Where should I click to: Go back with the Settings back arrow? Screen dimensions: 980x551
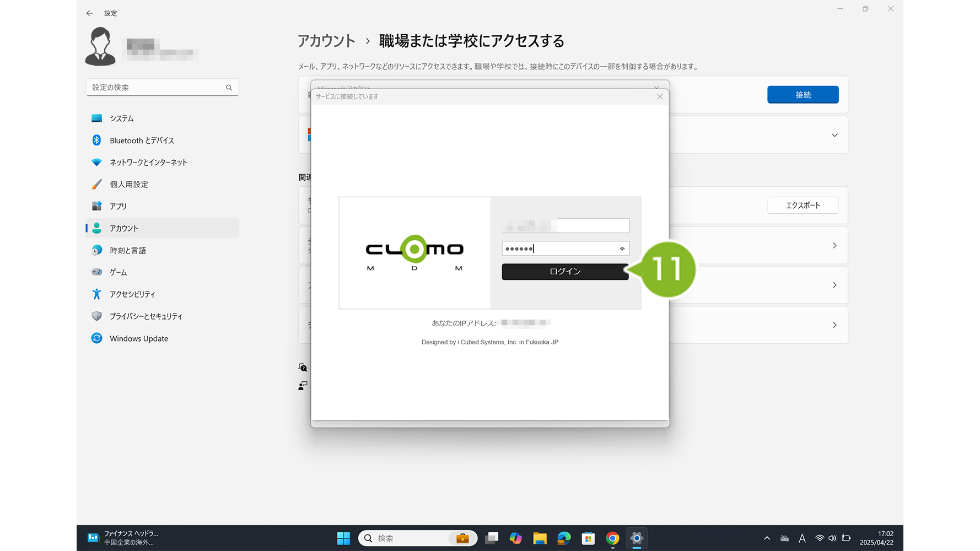90,13
